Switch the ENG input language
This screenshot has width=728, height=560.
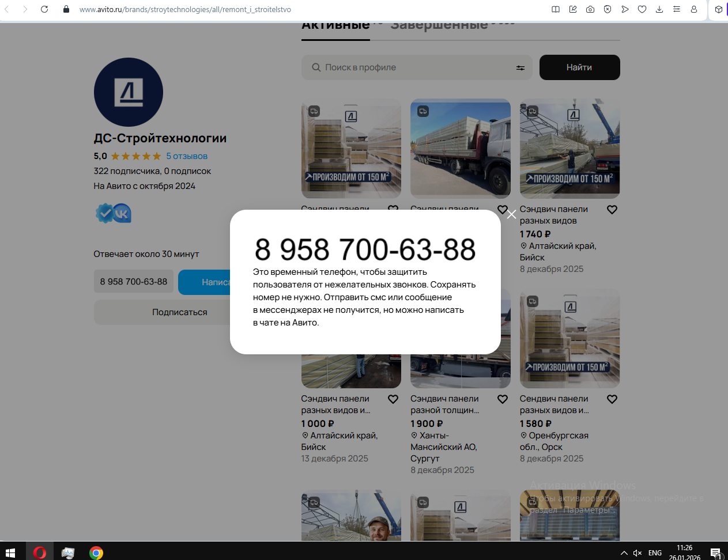(x=655, y=553)
